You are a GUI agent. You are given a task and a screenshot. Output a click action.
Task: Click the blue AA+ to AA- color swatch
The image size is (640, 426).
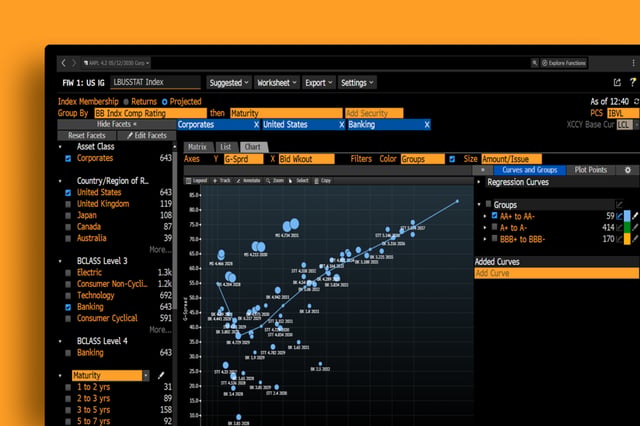627,216
